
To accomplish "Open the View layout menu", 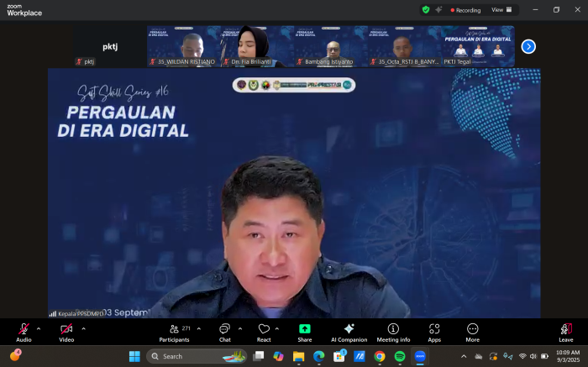I will [x=501, y=10].
